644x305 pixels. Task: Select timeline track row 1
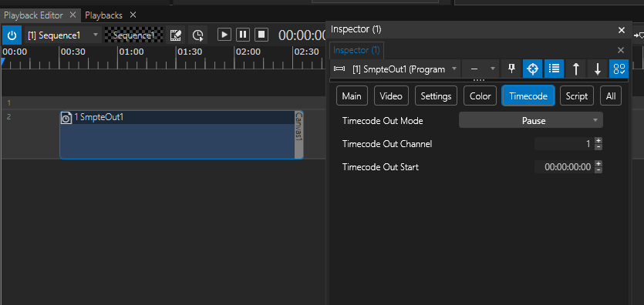coord(164,102)
